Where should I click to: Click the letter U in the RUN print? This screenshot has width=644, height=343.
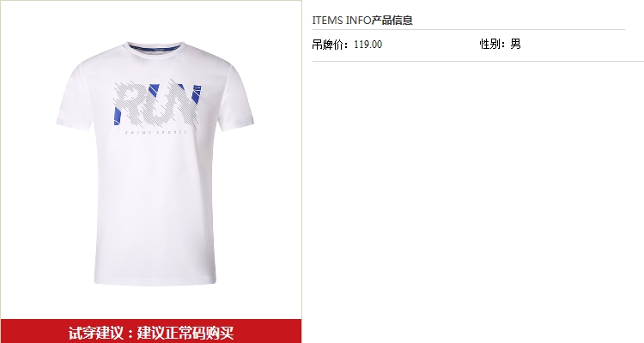[x=156, y=105]
